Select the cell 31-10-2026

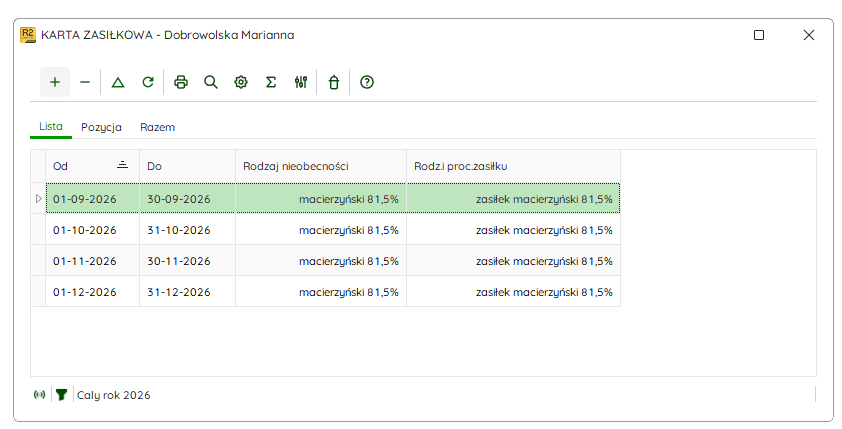[187, 230]
